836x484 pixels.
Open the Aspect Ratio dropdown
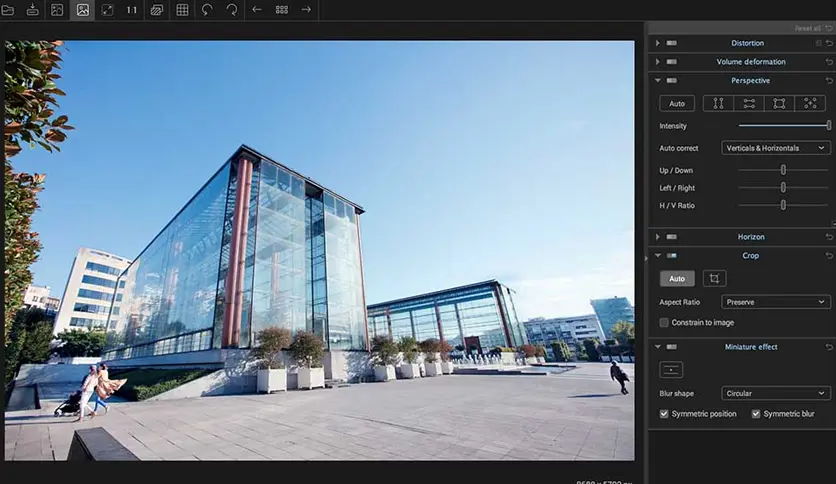click(776, 302)
